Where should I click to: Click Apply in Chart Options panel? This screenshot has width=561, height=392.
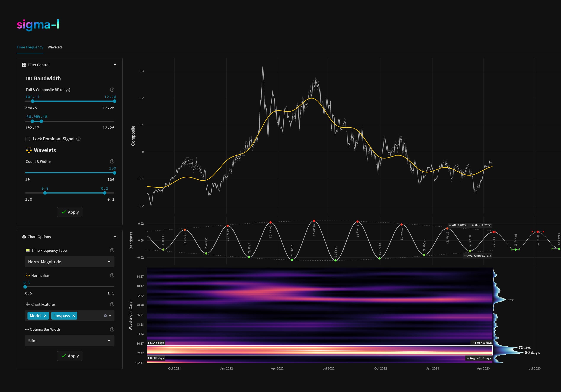(x=70, y=356)
